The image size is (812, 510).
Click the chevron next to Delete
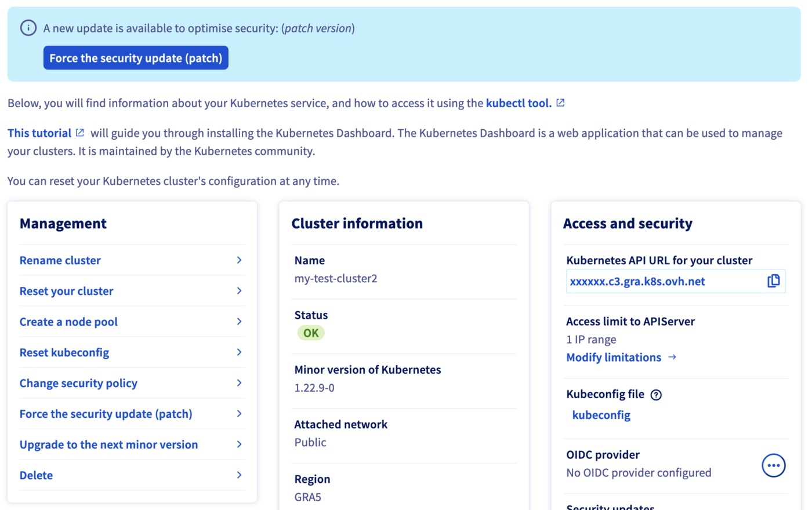point(239,475)
